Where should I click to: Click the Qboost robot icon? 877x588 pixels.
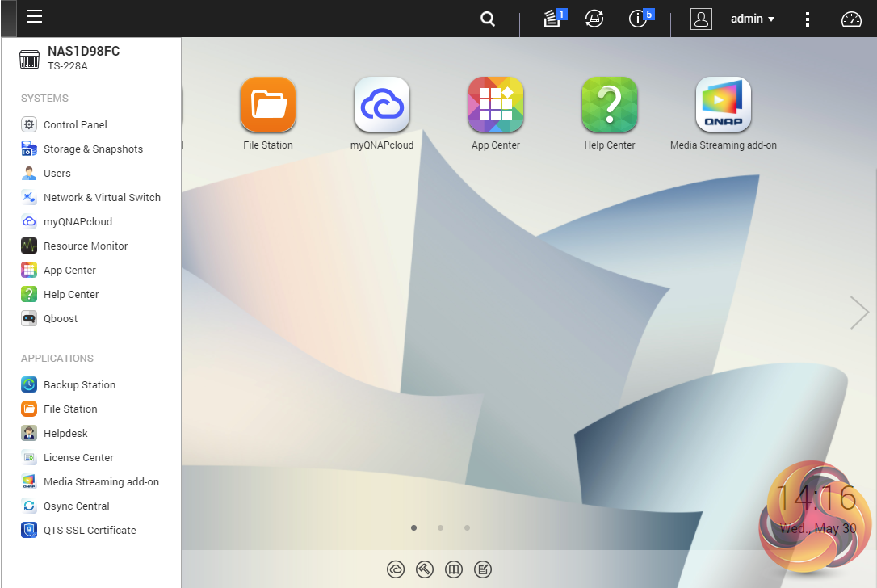(29, 318)
